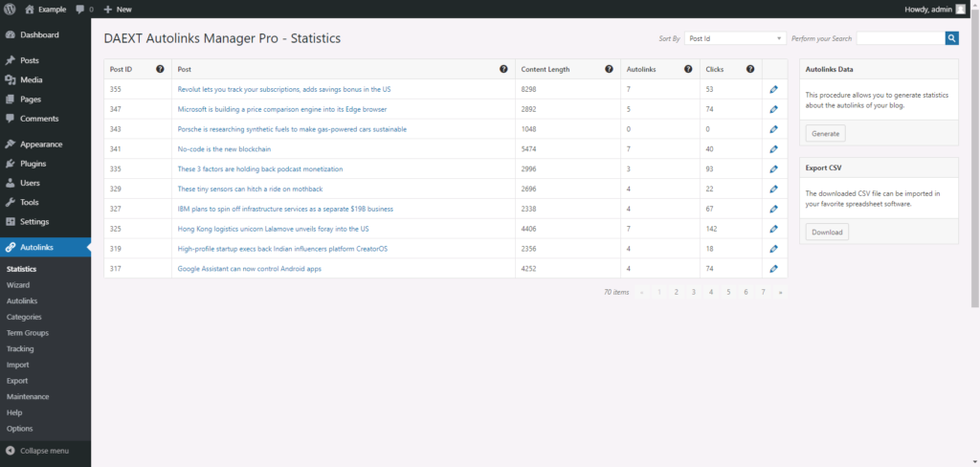Click Generate button in Autolinks Data
980x467 pixels.
coord(825,134)
